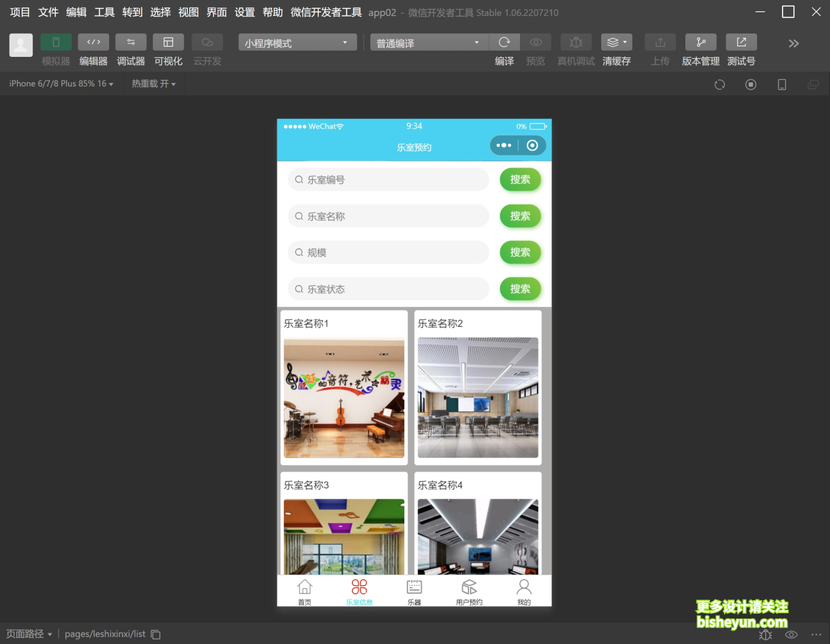Open the 项目 menu
The height and width of the screenshot is (644, 830).
coord(20,12)
